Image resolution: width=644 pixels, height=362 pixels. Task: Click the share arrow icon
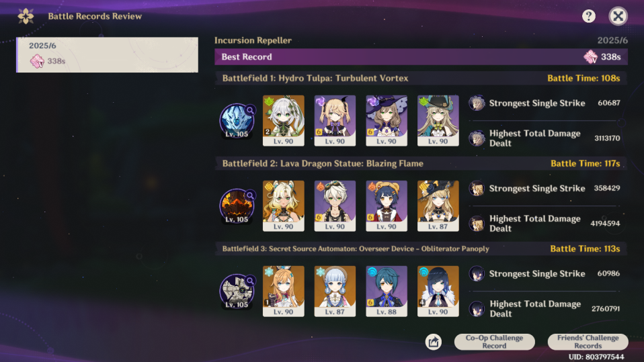434,342
